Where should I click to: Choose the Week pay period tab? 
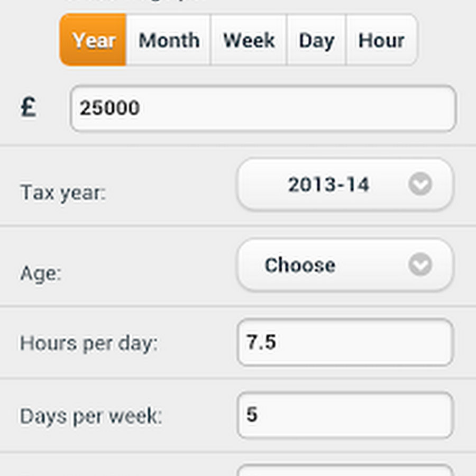249,40
